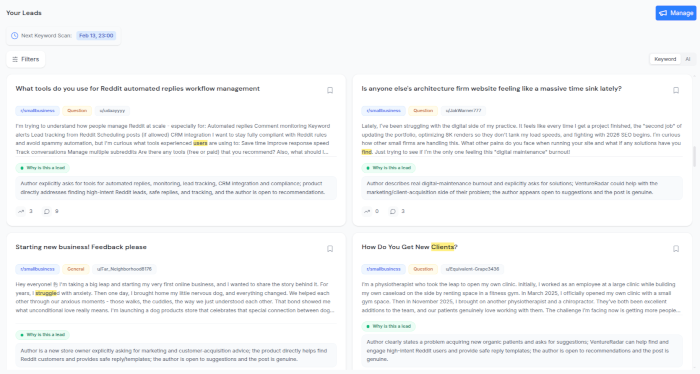This screenshot has height=374, width=700.
Task: Click upvote icon on architecture firm card
Action: click(367, 211)
